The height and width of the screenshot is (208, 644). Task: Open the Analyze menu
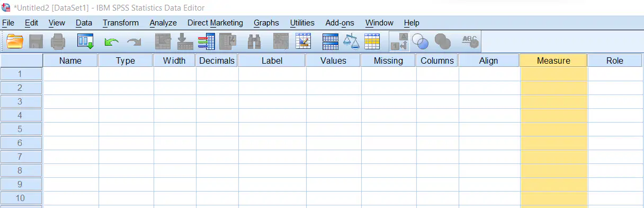point(163,23)
